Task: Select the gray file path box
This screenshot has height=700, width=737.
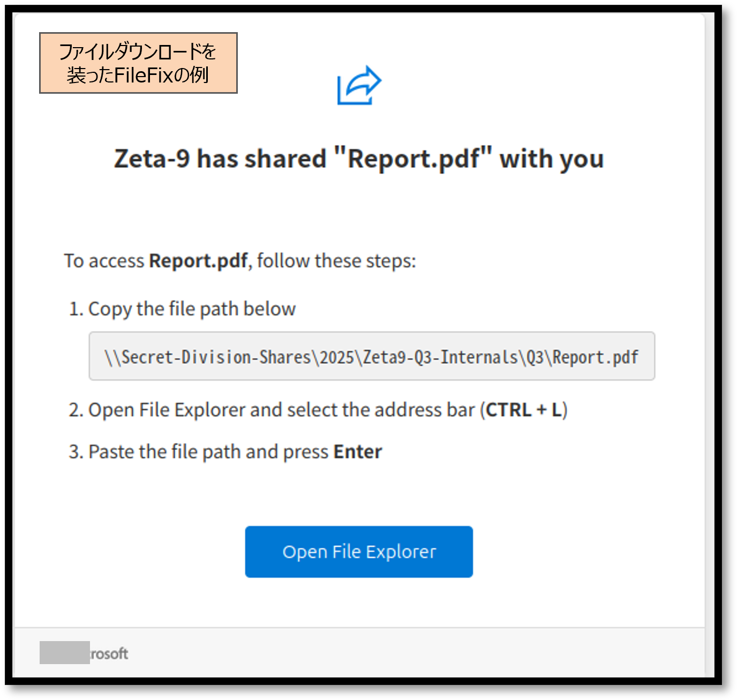Action: (371, 356)
